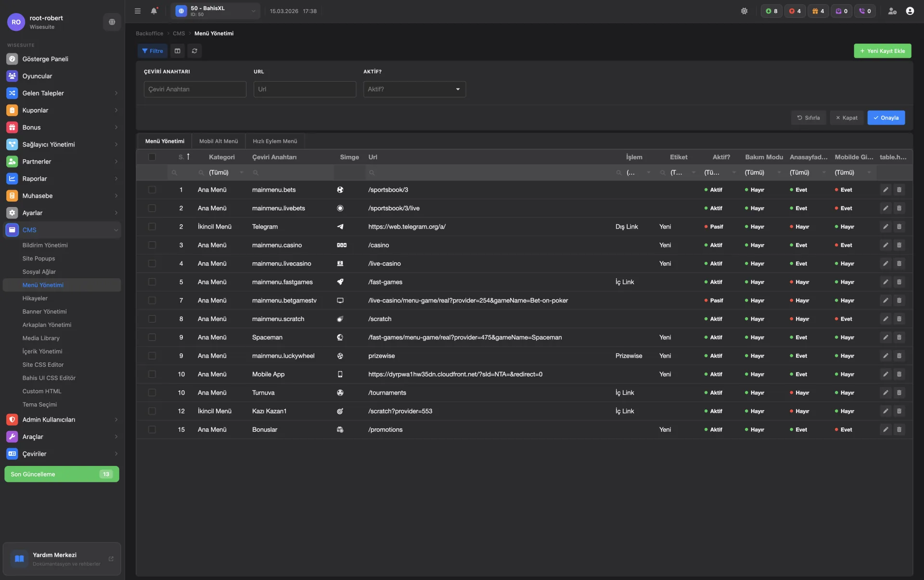Open the Hızlı Eylem Menü tab
Viewport: 924px width, 580px height.
pos(275,141)
